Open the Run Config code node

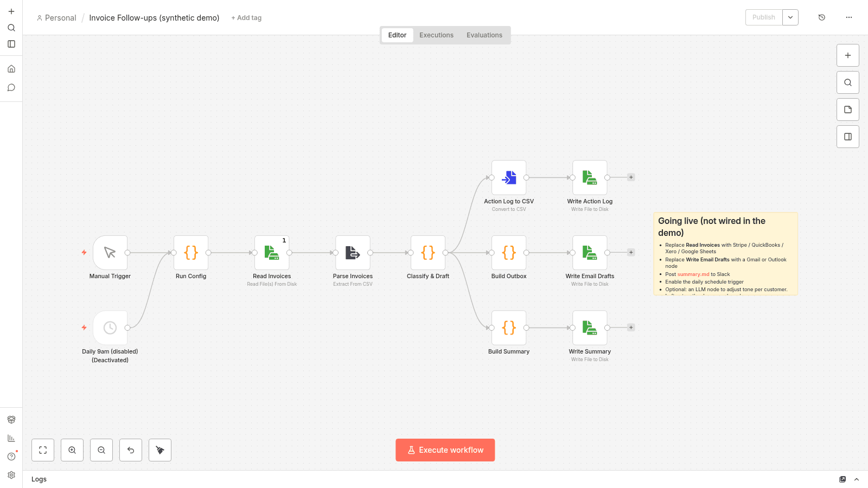[191, 253]
